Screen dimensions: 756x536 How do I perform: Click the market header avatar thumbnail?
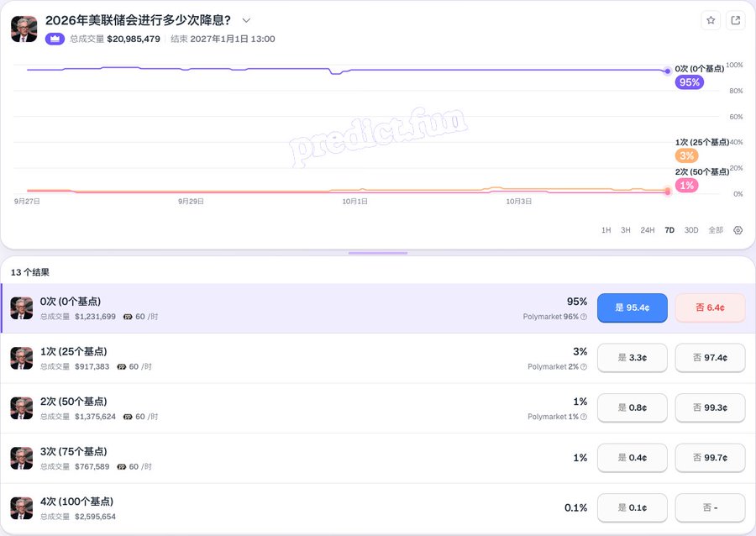click(x=24, y=29)
